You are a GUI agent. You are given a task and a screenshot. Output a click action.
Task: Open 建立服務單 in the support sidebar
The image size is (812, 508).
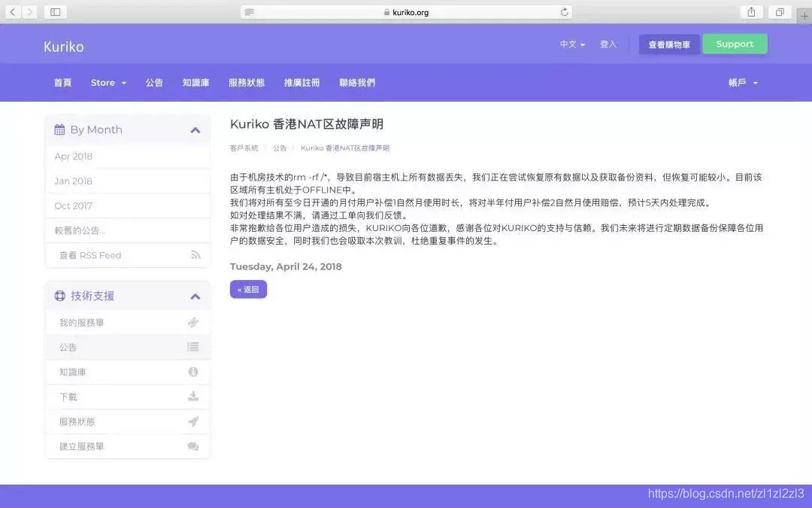(x=127, y=446)
